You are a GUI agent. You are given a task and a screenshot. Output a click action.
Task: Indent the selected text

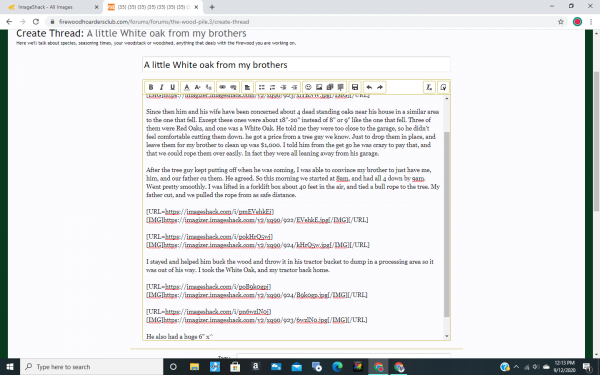(294, 87)
